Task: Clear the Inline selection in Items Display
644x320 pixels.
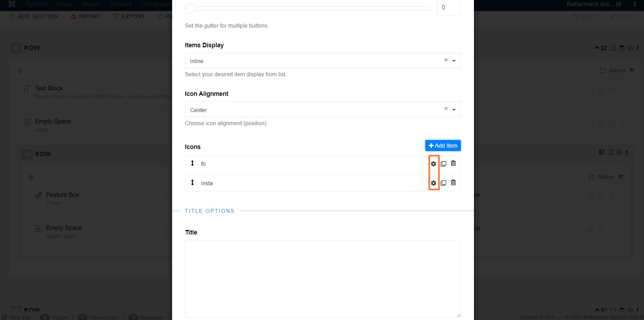Action: click(446, 60)
